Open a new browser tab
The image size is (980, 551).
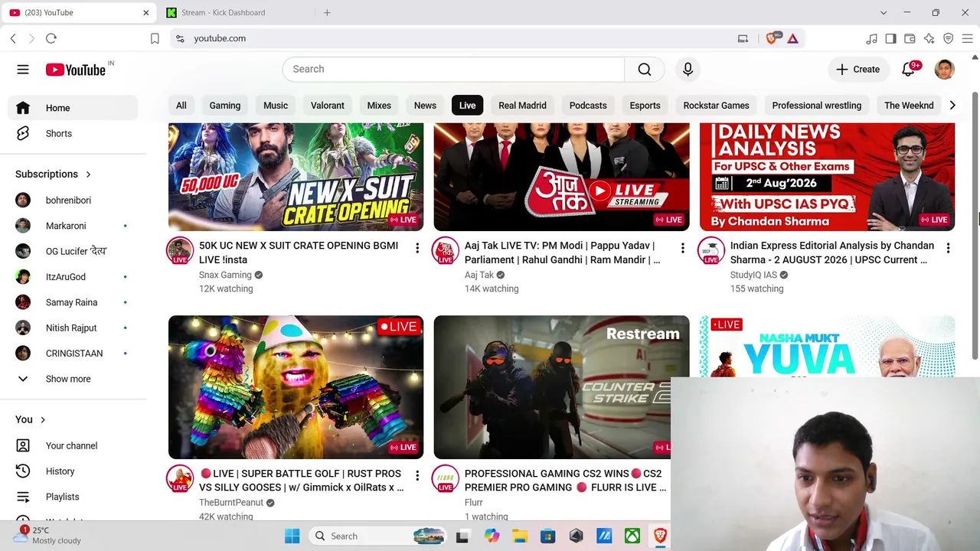pyautogui.click(x=327, y=12)
